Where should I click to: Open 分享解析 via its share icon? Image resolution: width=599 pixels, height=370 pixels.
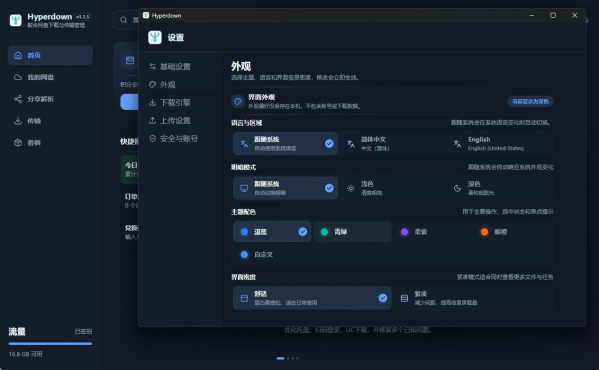tap(18, 99)
